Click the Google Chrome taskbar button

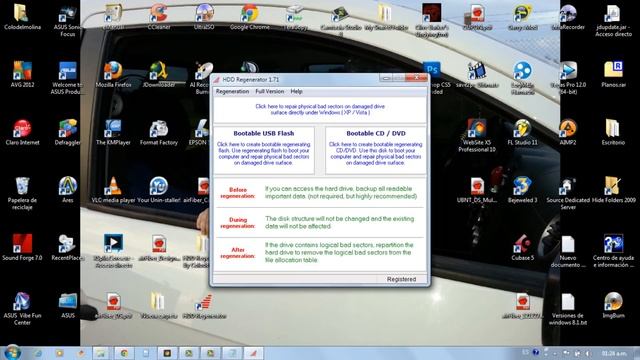[124, 353]
